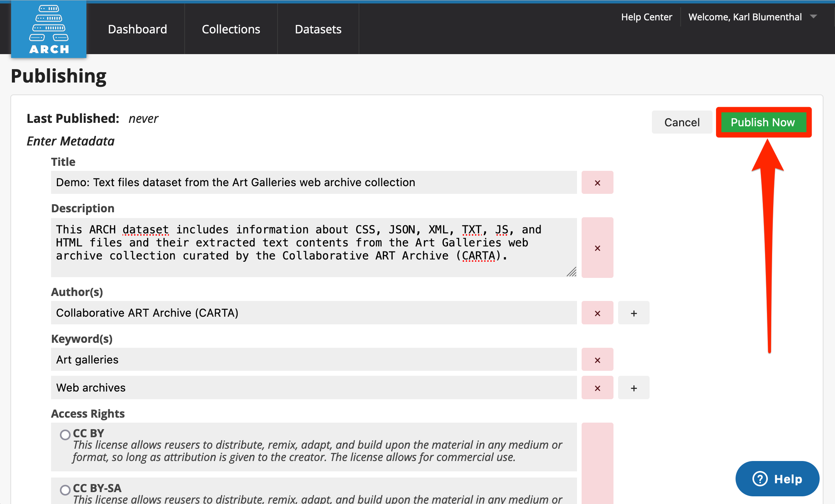This screenshot has width=835, height=504.
Task: Click the 'Access Rights' label
Action: 88,413
